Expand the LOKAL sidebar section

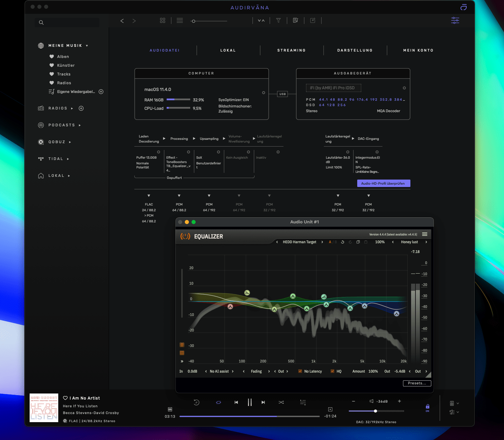click(x=69, y=176)
